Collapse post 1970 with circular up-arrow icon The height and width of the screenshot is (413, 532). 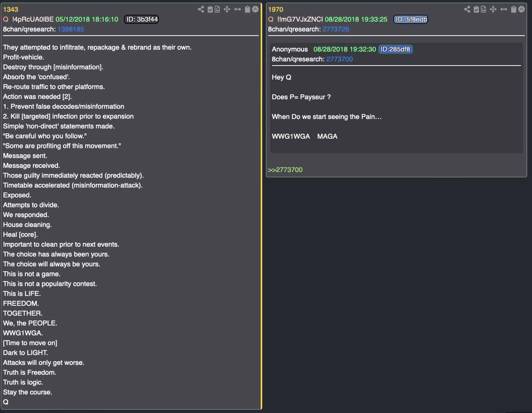pyautogui.click(x=522, y=9)
